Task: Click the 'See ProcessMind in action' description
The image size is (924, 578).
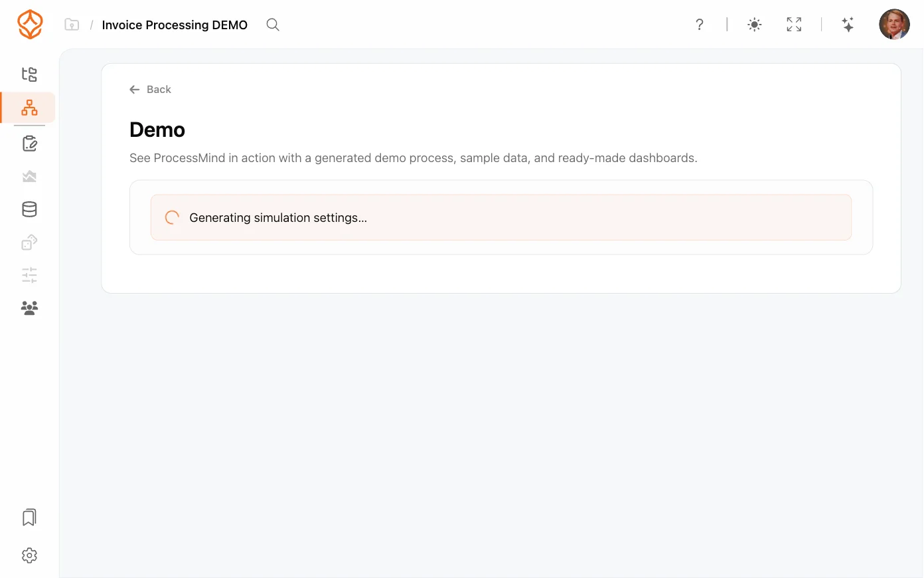Action: click(x=414, y=158)
